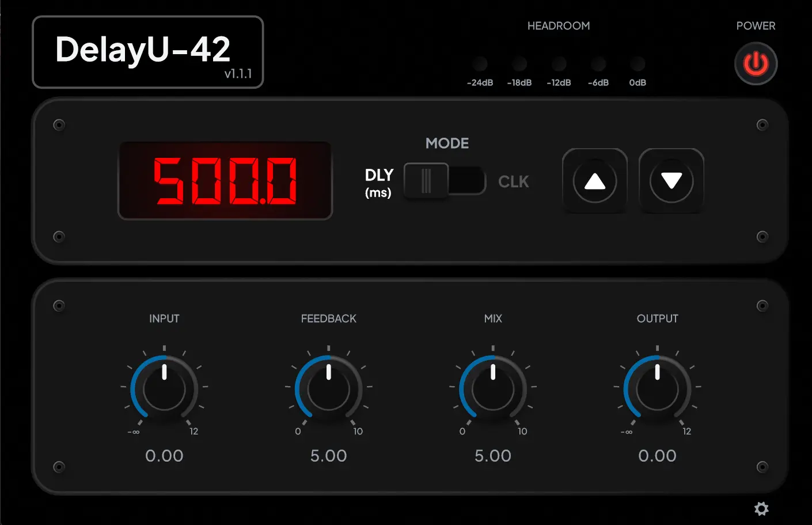The height and width of the screenshot is (525, 812).
Task: Toggle the red Power button
Action: point(756,63)
